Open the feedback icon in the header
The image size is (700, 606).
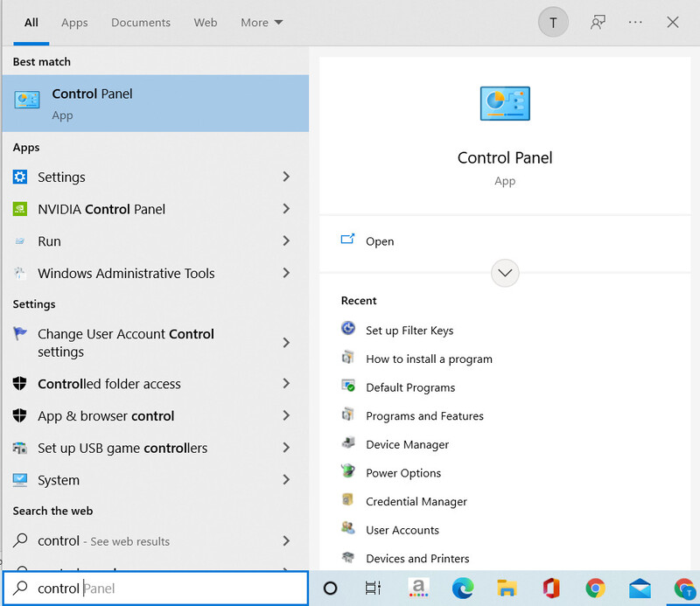pos(598,23)
